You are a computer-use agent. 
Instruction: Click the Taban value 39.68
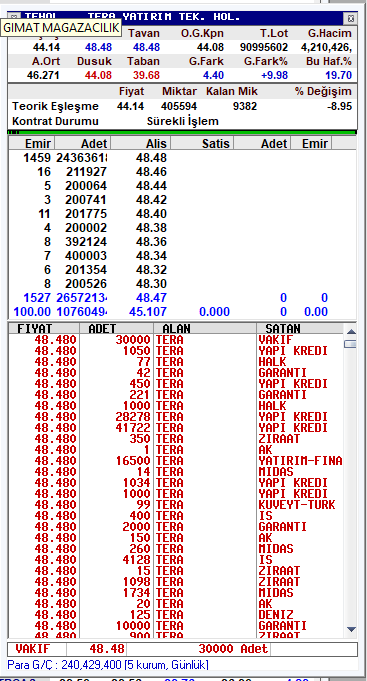[146, 75]
